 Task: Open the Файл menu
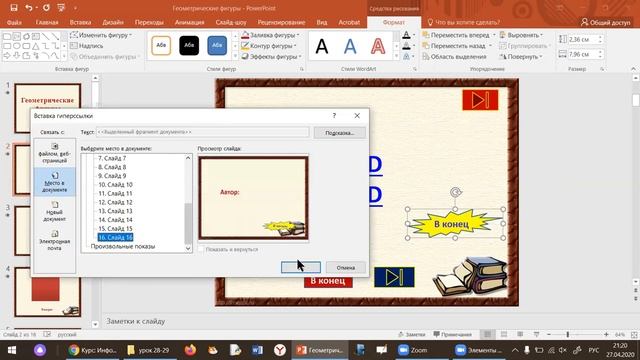click(x=14, y=22)
